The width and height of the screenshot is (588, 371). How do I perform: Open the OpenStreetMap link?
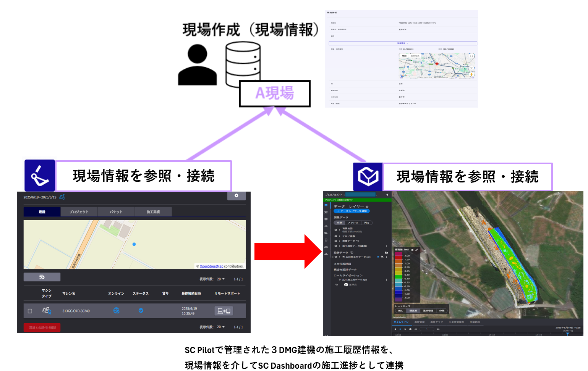click(x=211, y=266)
